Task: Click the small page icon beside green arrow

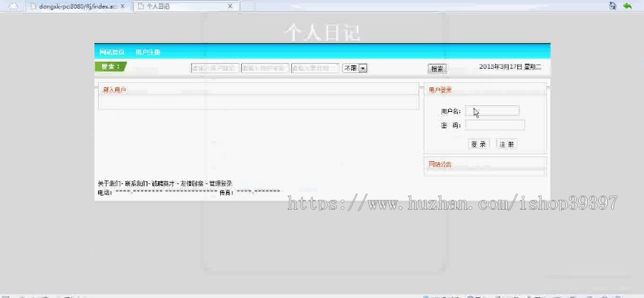Action: [613, 6]
